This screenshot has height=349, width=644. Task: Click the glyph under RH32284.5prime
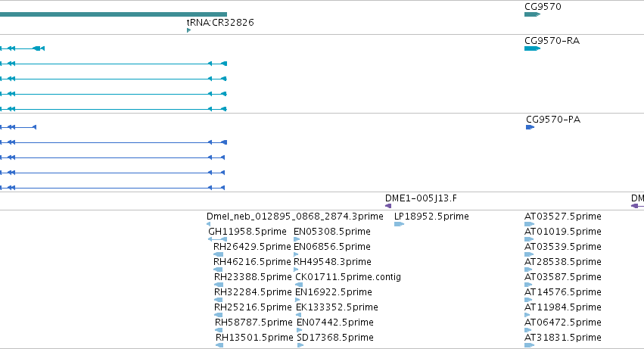pos(219,300)
